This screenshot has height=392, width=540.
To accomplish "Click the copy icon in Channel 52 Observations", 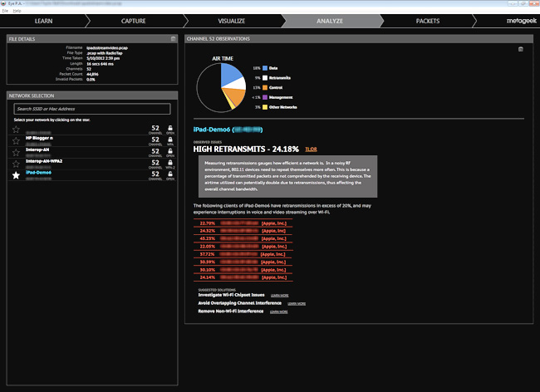I will pos(521,49).
